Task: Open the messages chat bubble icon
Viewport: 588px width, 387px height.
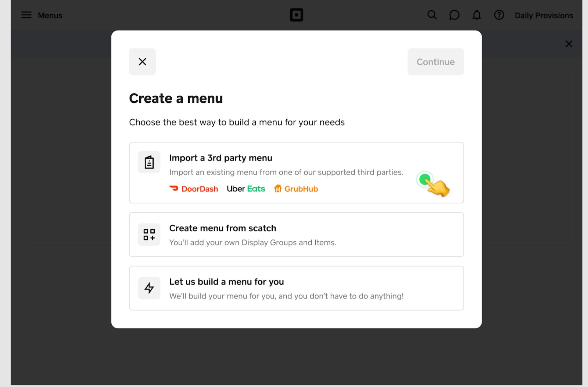Action: click(x=454, y=15)
